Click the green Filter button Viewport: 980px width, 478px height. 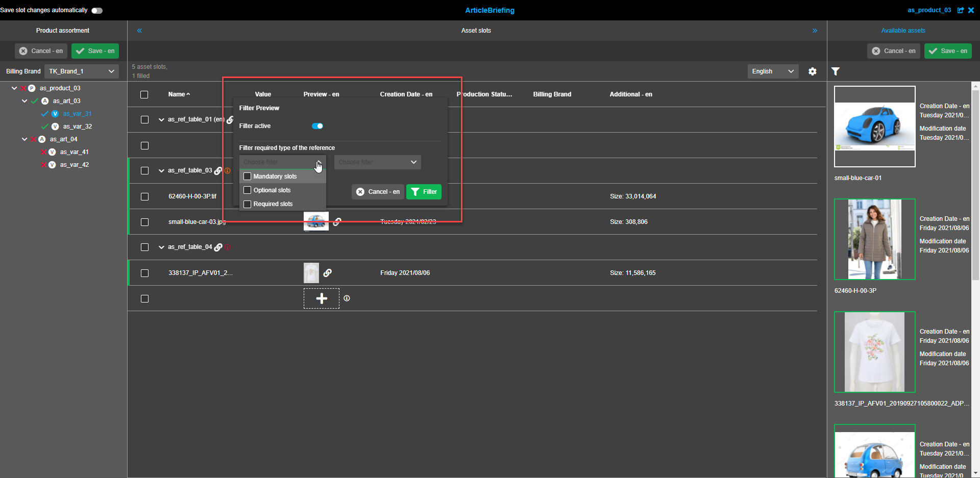[424, 192]
